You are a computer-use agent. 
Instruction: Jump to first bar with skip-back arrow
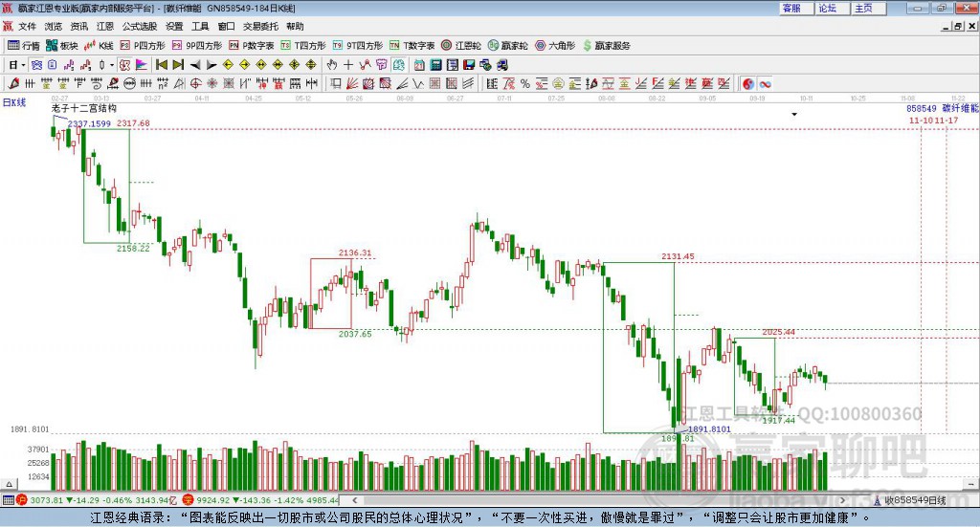click(x=161, y=65)
